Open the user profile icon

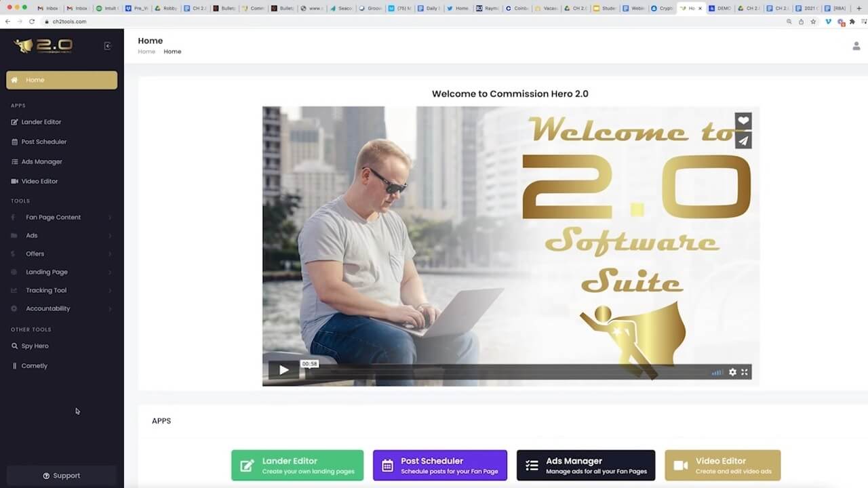click(856, 46)
